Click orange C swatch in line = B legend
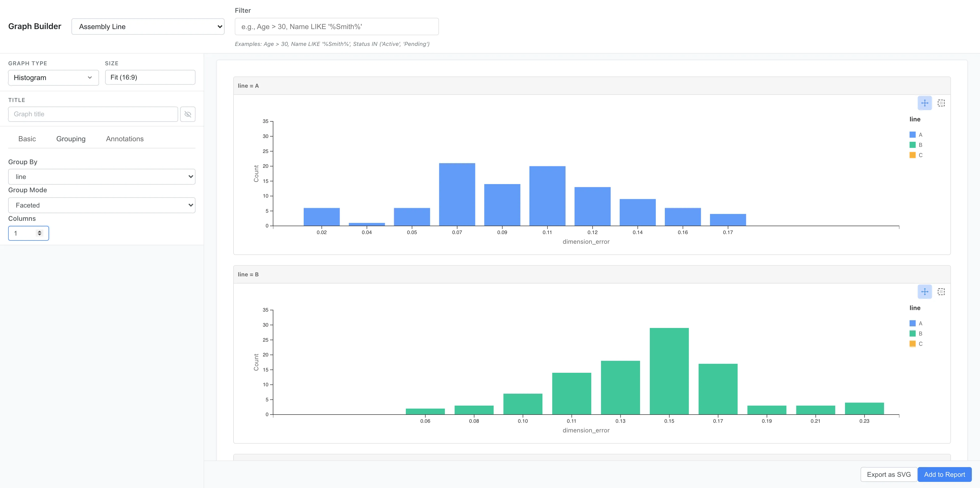This screenshot has height=488, width=980. tap(912, 344)
